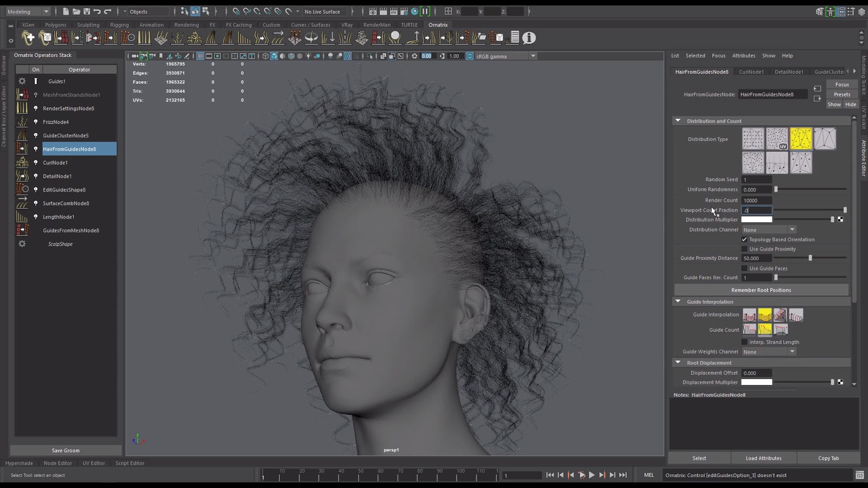Click the IPR render icon
This screenshot has width=868, height=488.
[x=394, y=11]
